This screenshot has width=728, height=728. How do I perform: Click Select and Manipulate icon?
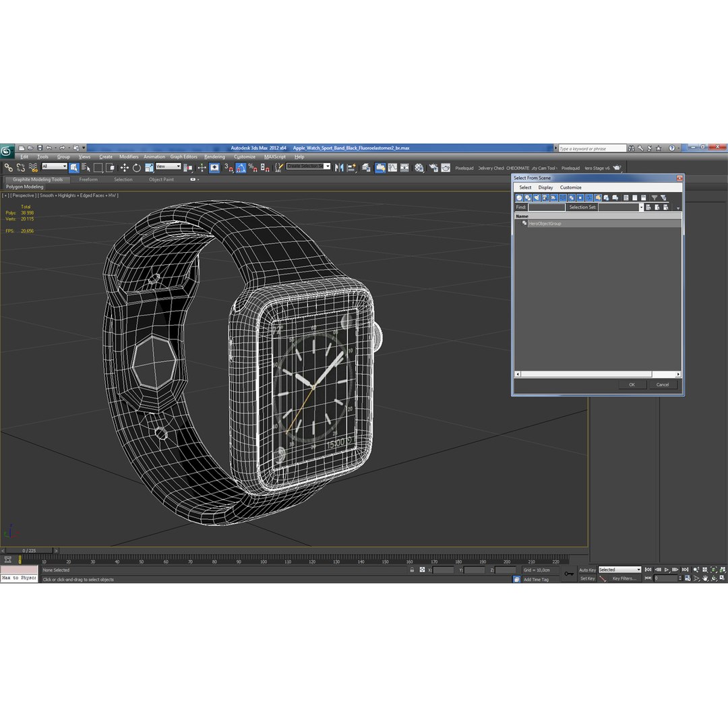[202, 168]
